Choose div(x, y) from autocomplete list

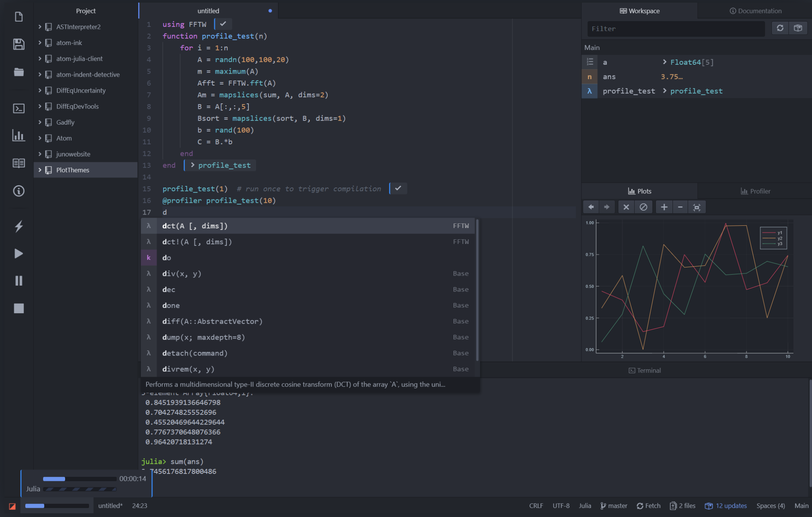(308, 274)
